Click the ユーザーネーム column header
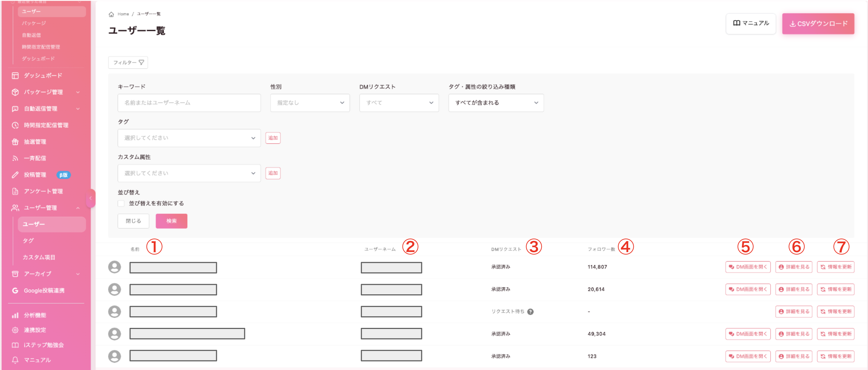 (x=380, y=249)
